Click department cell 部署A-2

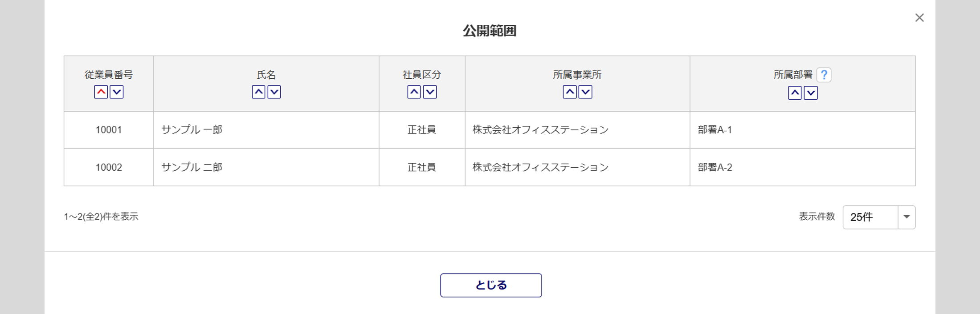tap(715, 167)
